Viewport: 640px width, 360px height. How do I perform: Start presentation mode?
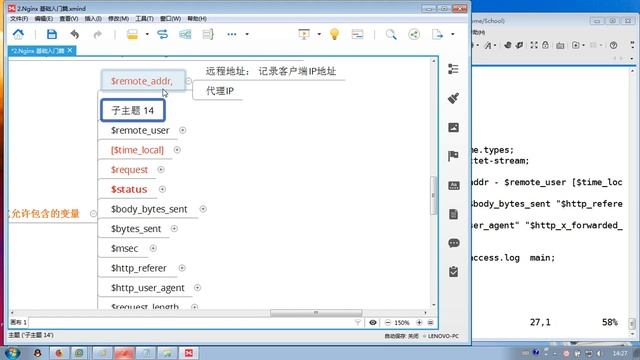tap(304, 34)
